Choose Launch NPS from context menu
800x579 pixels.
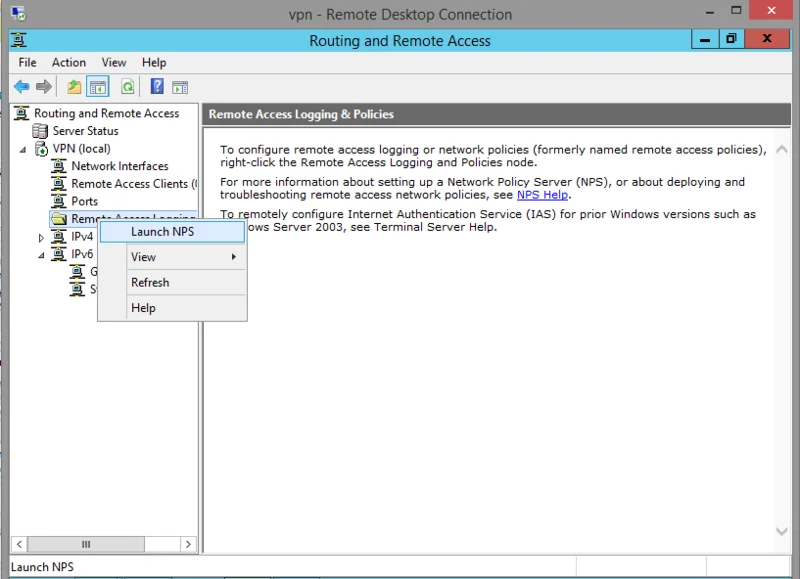[x=172, y=232]
